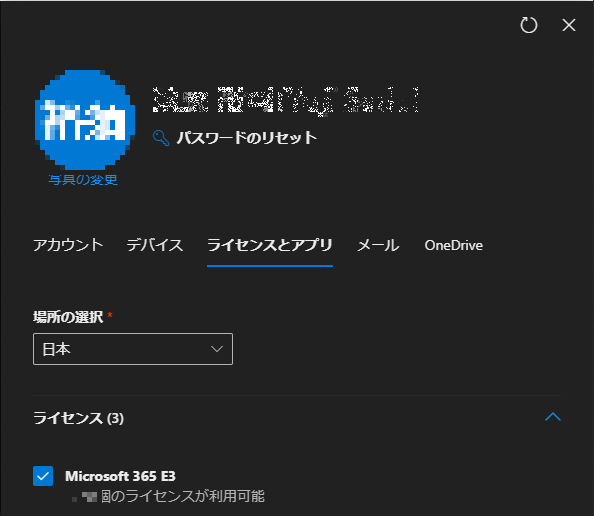594x516 pixels.
Task: Open the 場所の選択 dropdown showing 日本
Action: [133, 349]
